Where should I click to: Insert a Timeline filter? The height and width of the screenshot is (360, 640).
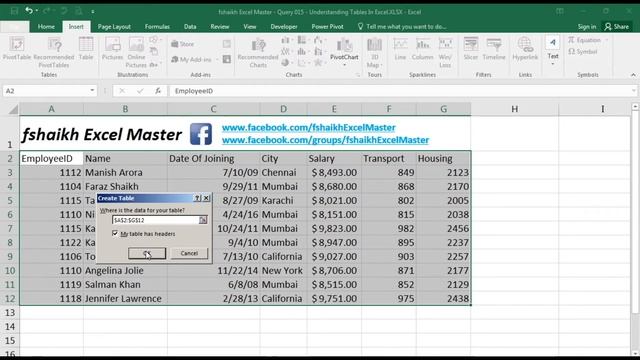494,49
